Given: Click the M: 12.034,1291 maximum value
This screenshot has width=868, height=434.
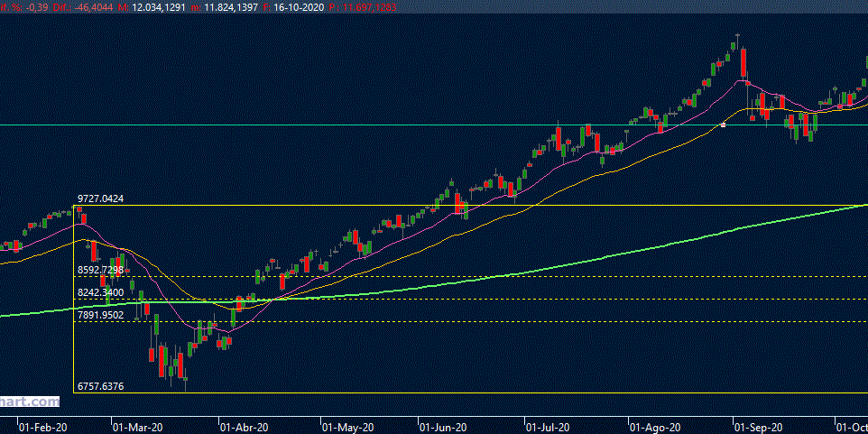Looking at the screenshot, I should point(150,9).
